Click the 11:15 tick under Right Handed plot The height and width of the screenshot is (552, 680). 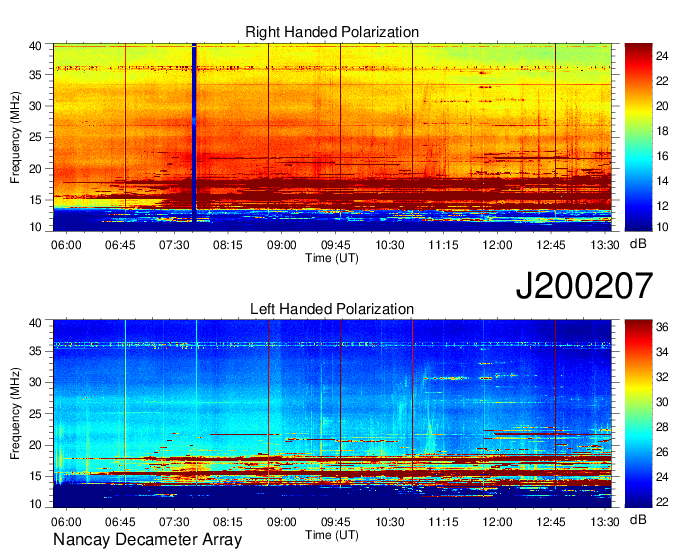coord(443,245)
